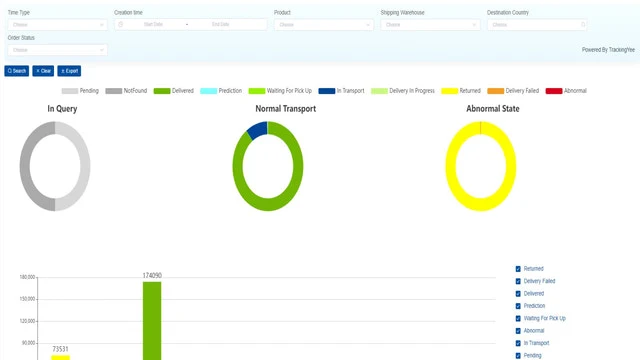Uncheck the In Transport checkbox
640x360 pixels.
coord(518,343)
